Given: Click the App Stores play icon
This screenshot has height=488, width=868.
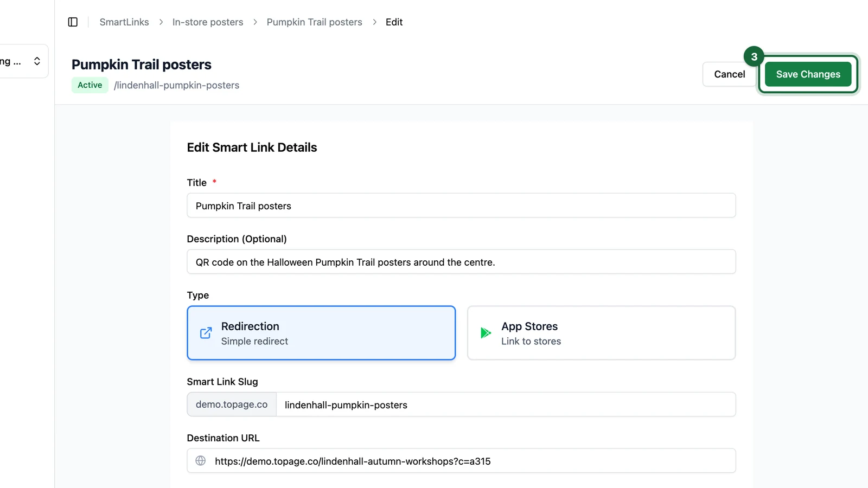Looking at the screenshot, I should (x=486, y=333).
